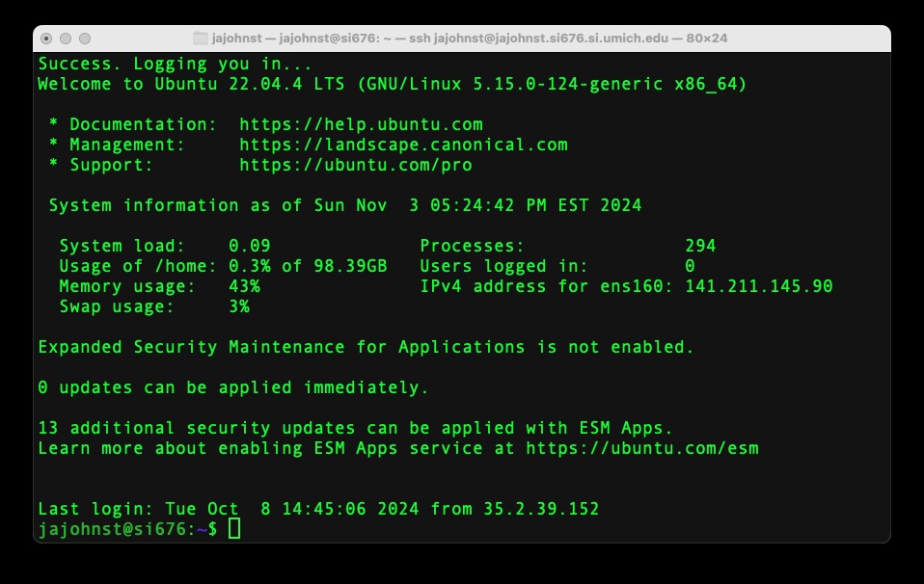The height and width of the screenshot is (584, 924).
Task: Click the "0 updates can be applied" line
Action: pos(232,387)
